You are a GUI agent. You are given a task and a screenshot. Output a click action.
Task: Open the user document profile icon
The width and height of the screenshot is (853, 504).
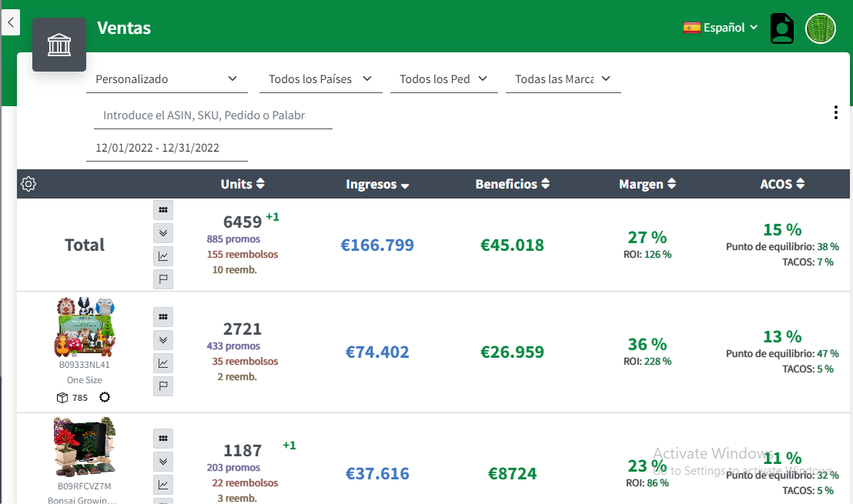click(781, 28)
